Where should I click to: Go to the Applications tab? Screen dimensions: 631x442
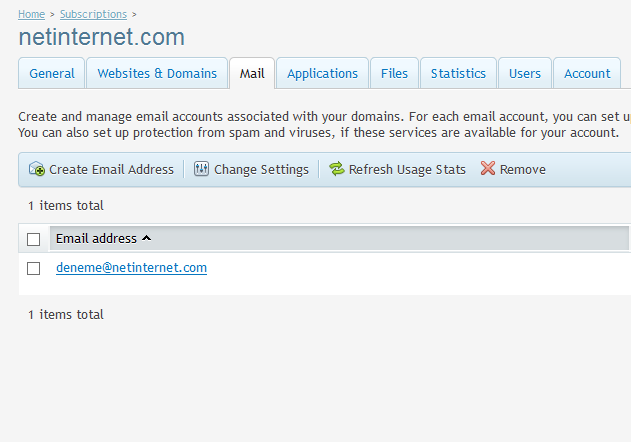322,73
